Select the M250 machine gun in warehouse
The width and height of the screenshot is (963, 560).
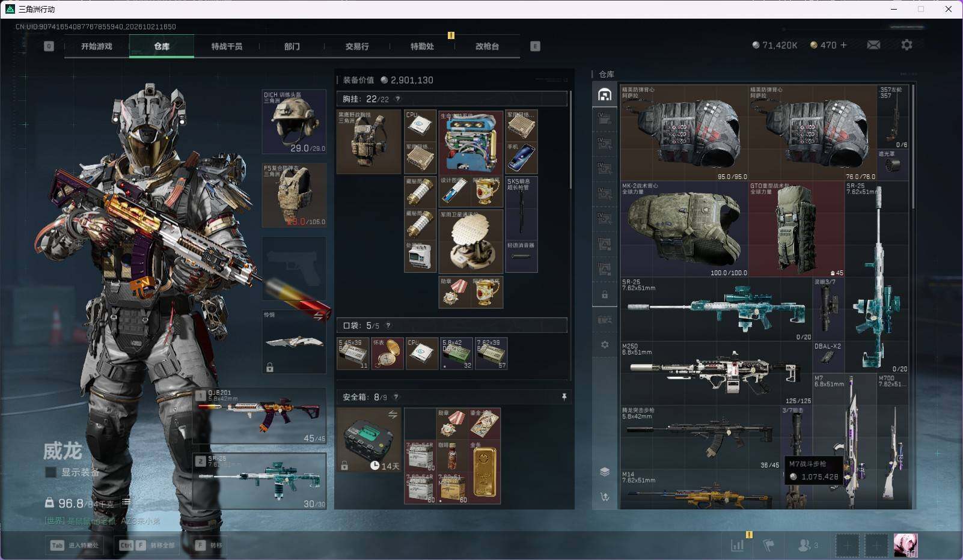click(x=717, y=373)
